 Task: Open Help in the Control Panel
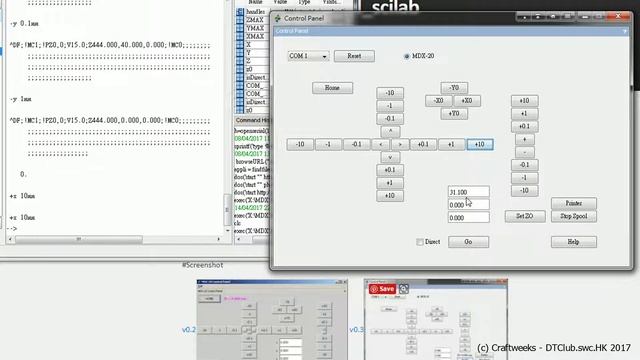pos(574,242)
